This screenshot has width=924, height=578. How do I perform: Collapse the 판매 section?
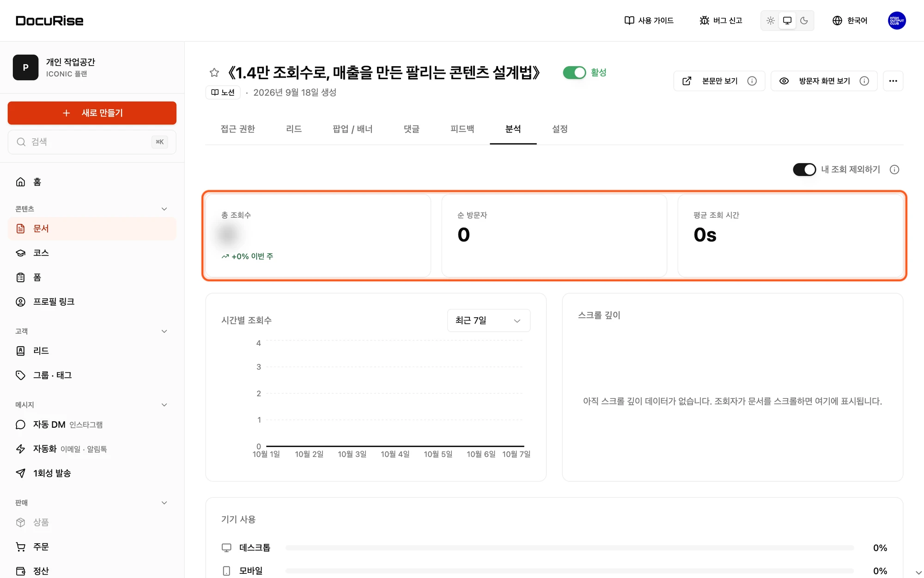point(164,503)
